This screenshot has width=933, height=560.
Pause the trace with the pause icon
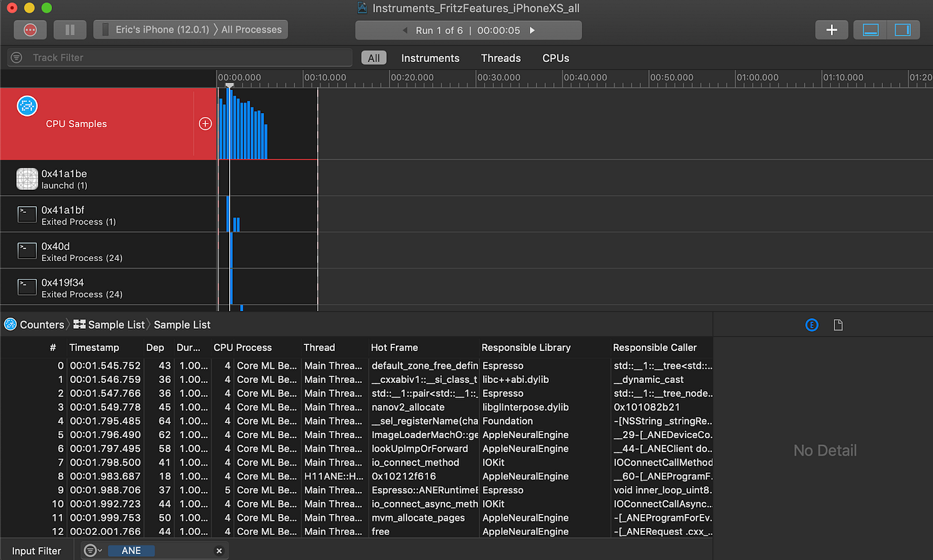point(69,29)
